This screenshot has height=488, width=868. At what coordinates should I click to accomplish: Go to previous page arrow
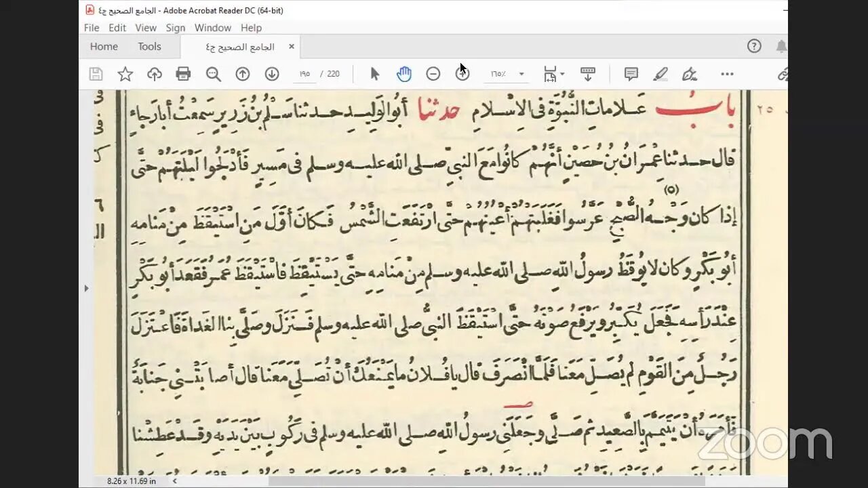(243, 74)
